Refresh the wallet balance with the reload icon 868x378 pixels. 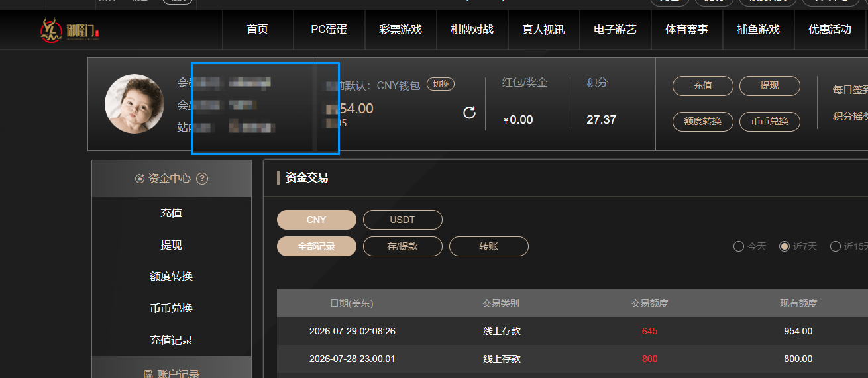pyautogui.click(x=469, y=113)
